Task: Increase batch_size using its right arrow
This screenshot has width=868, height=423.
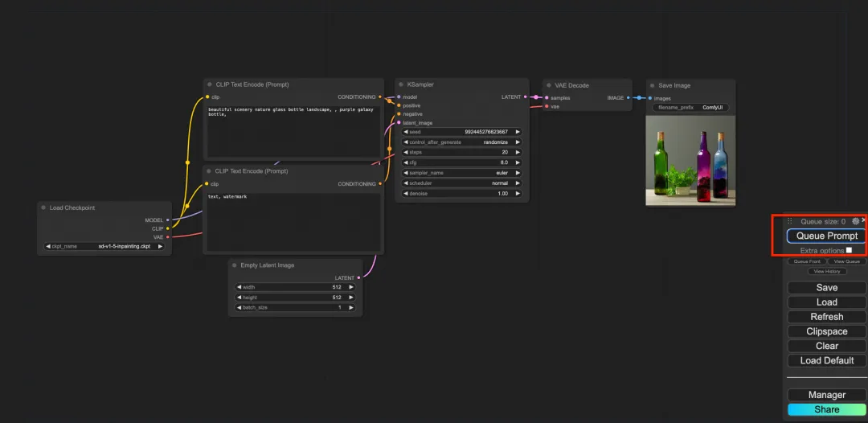Action: coord(351,307)
